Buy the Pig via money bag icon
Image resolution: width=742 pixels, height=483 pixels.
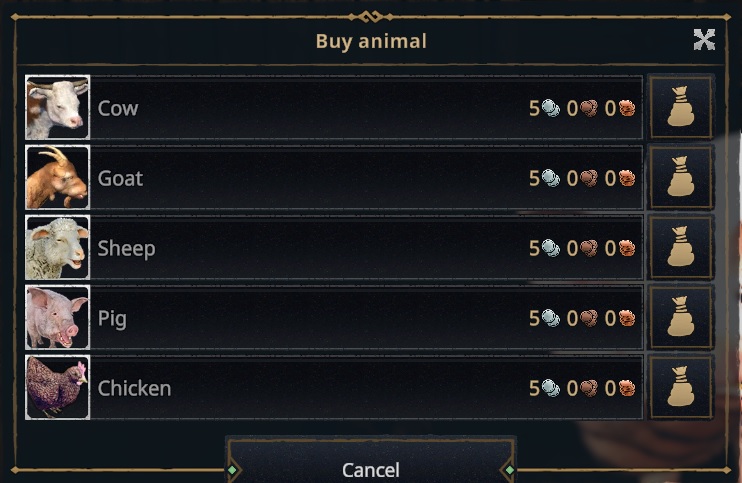pos(681,317)
